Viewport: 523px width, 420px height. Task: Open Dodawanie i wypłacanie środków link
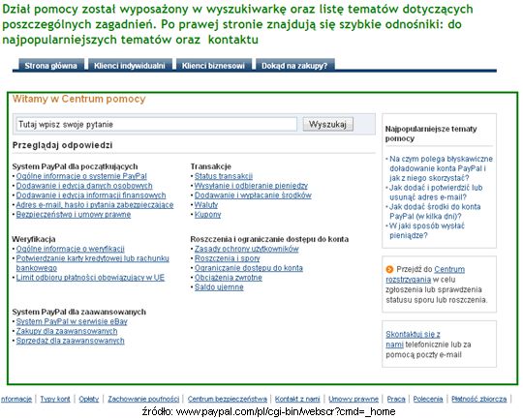[253, 195]
